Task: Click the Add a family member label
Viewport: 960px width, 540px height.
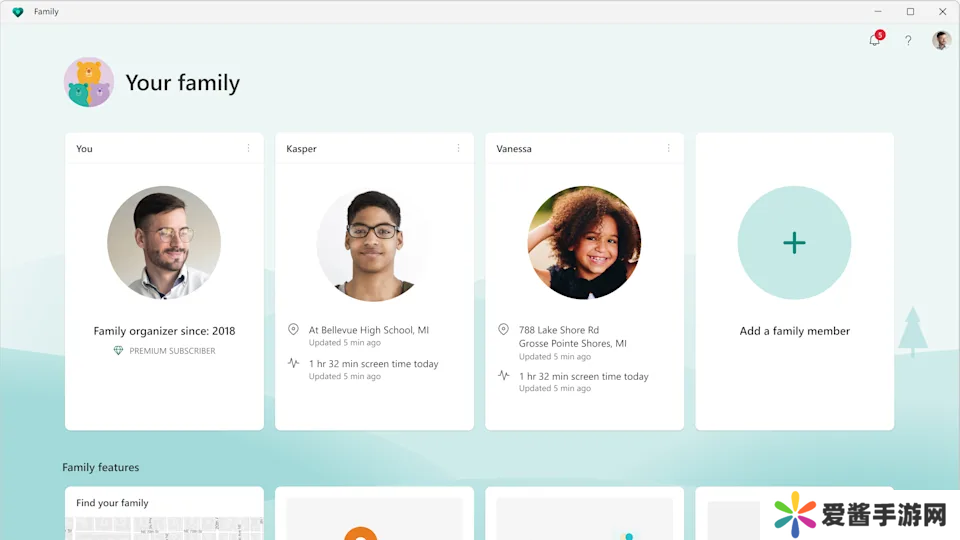Action: coord(794,331)
